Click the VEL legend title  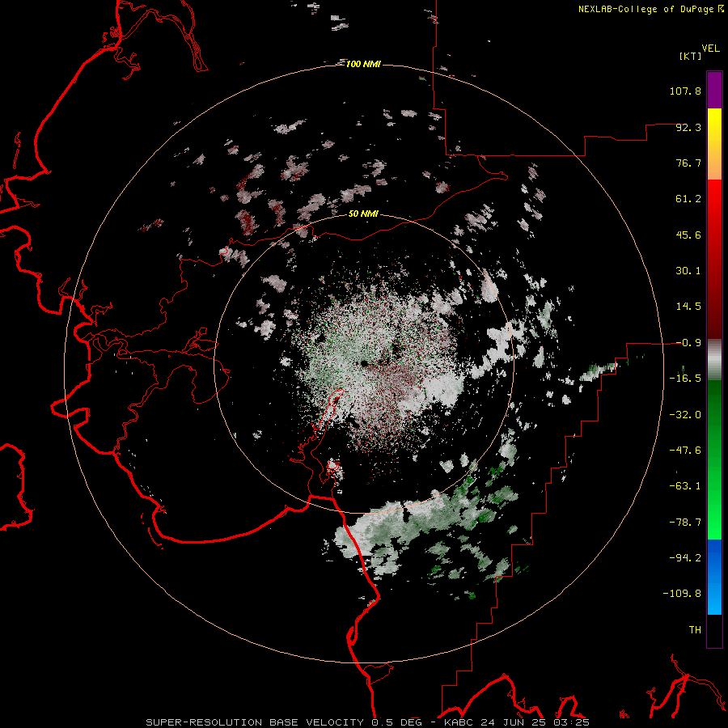[710, 48]
